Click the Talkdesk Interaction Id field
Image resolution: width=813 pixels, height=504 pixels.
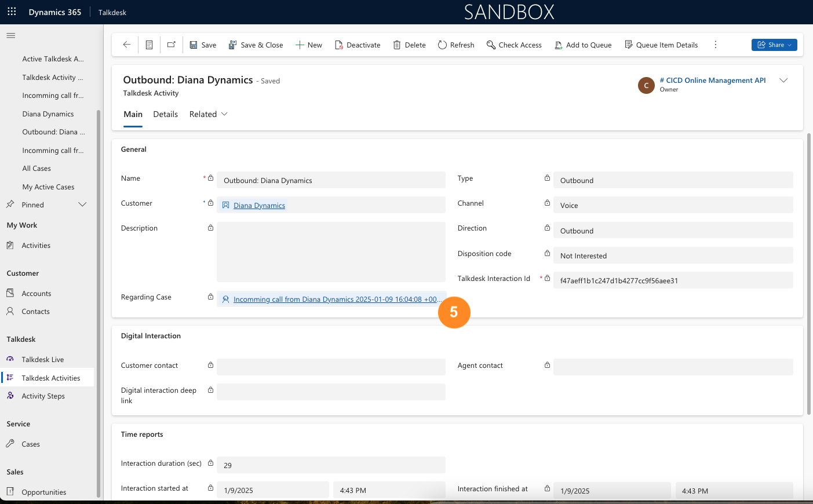673,280
